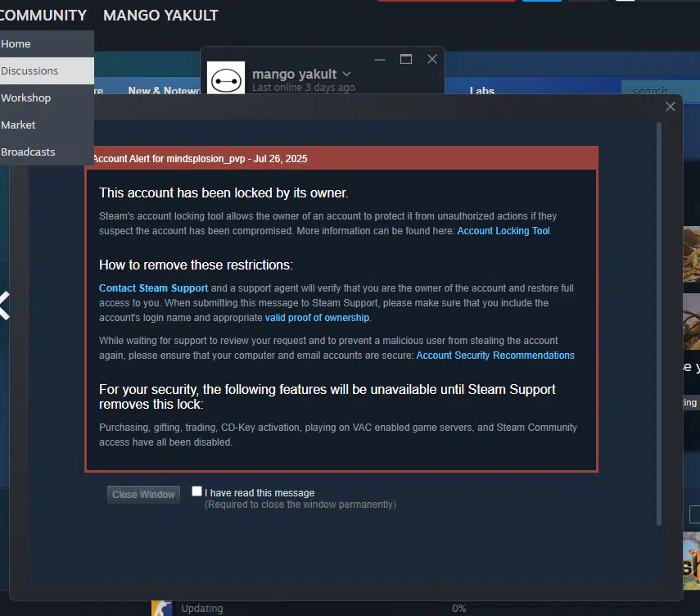This screenshot has height=616, width=700.
Task: Close the Account Alert dialog with X
Action: tap(670, 106)
